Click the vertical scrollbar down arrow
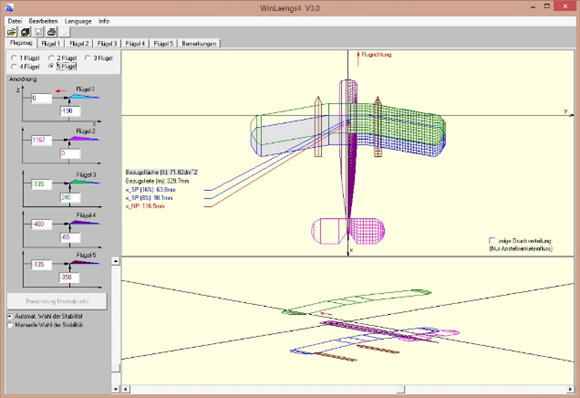Image resolution: width=580 pixels, height=398 pixels. click(x=115, y=389)
